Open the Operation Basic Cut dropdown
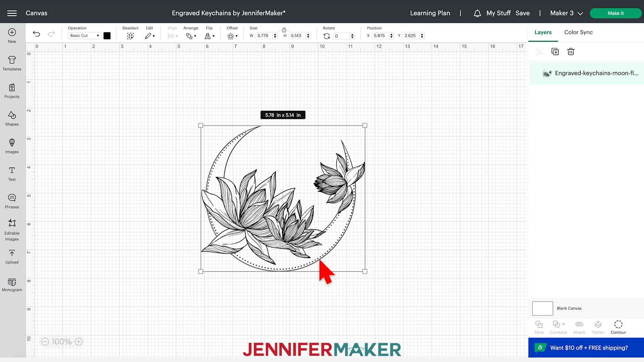The height and width of the screenshot is (362, 644). (84, 36)
